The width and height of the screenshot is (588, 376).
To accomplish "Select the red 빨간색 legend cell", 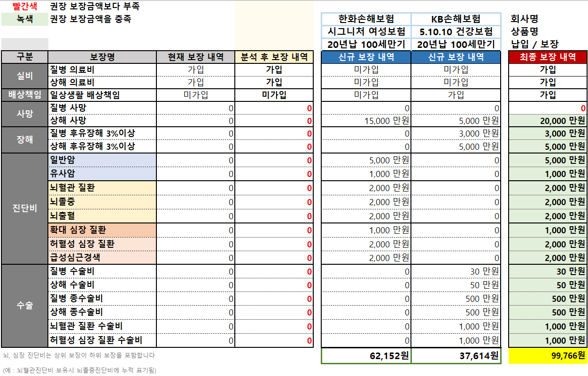I will pyautogui.click(x=24, y=7).
